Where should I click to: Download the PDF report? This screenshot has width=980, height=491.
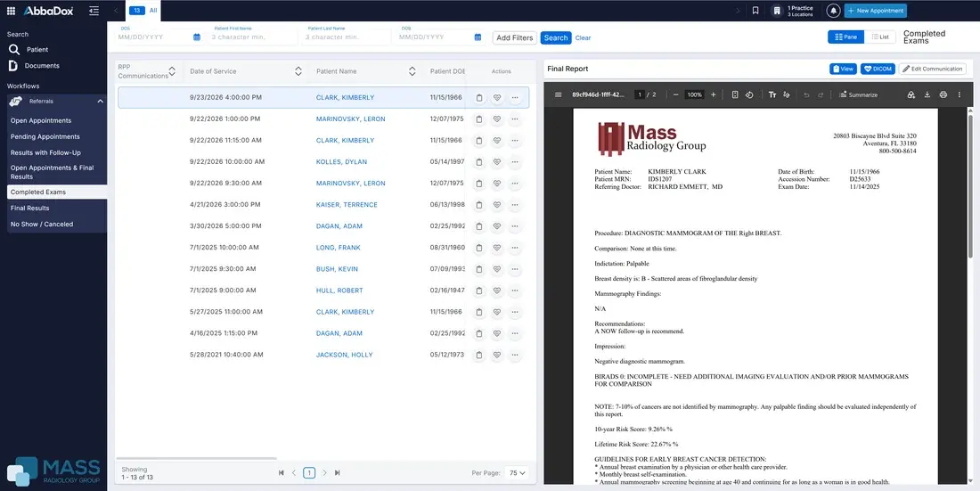point(927,94)
